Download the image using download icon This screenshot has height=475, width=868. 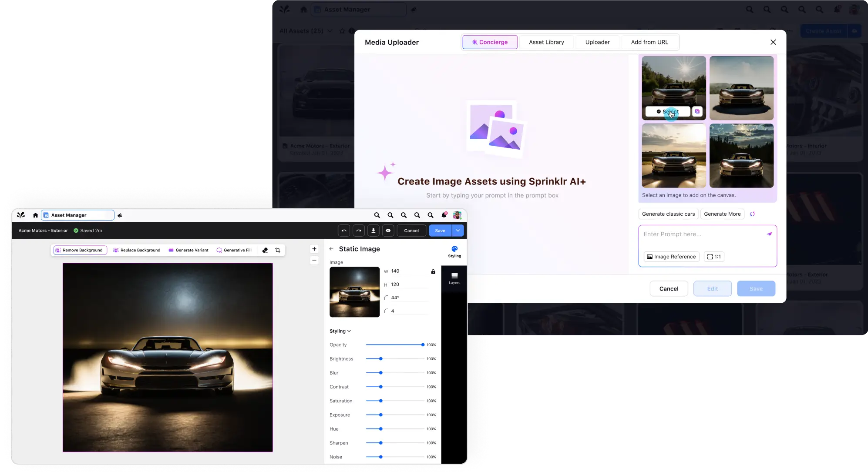click(x=373, y=231)
